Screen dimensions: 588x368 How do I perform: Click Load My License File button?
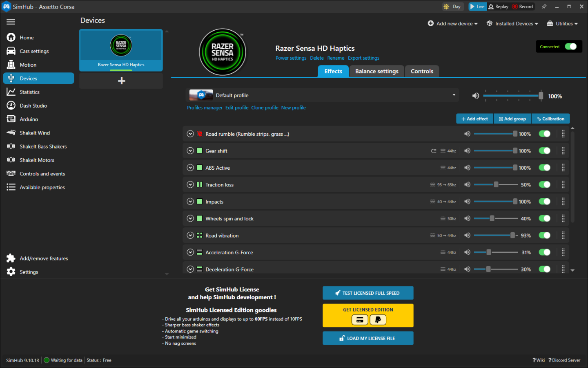tap(368, 338)
